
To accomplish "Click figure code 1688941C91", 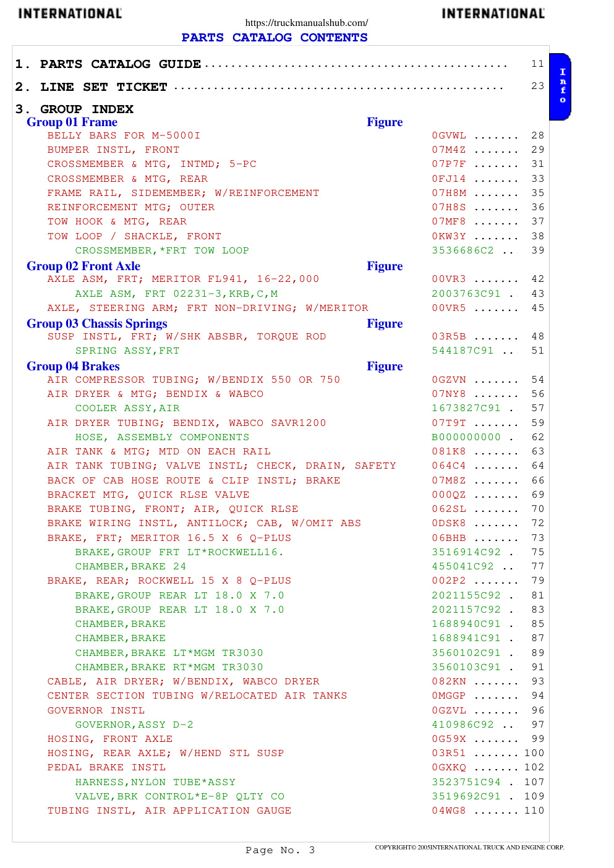I will click(x=466, y=638).
